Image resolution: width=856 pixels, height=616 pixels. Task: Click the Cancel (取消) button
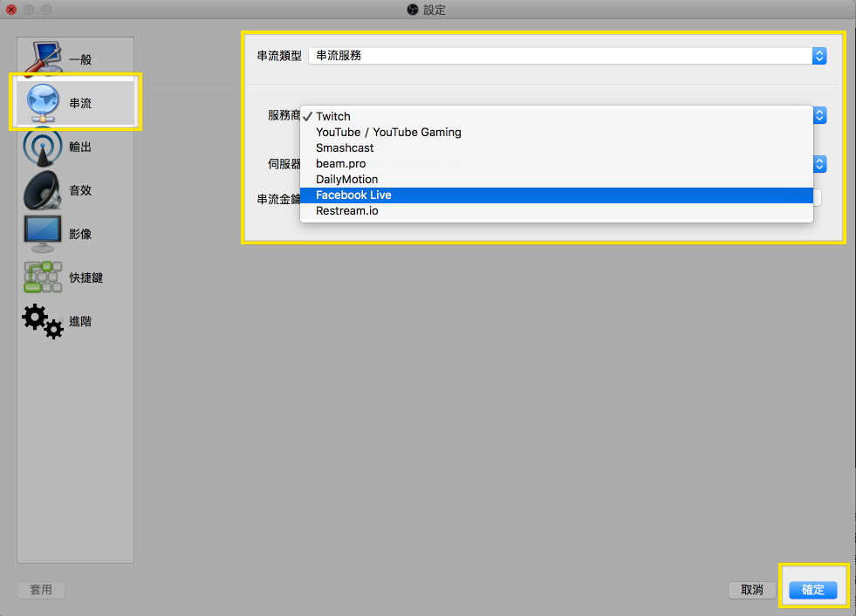(752, 590)
